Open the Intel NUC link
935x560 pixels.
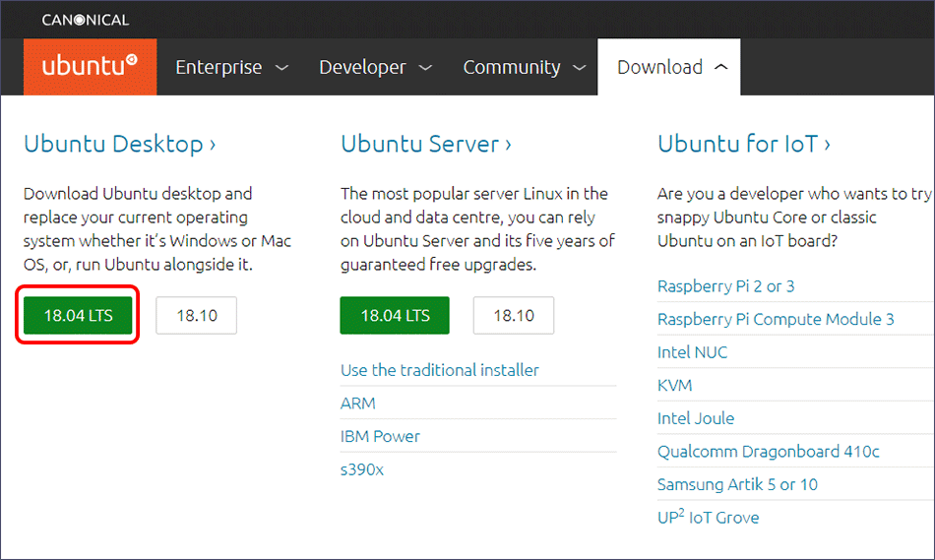(x=692, y=352)
